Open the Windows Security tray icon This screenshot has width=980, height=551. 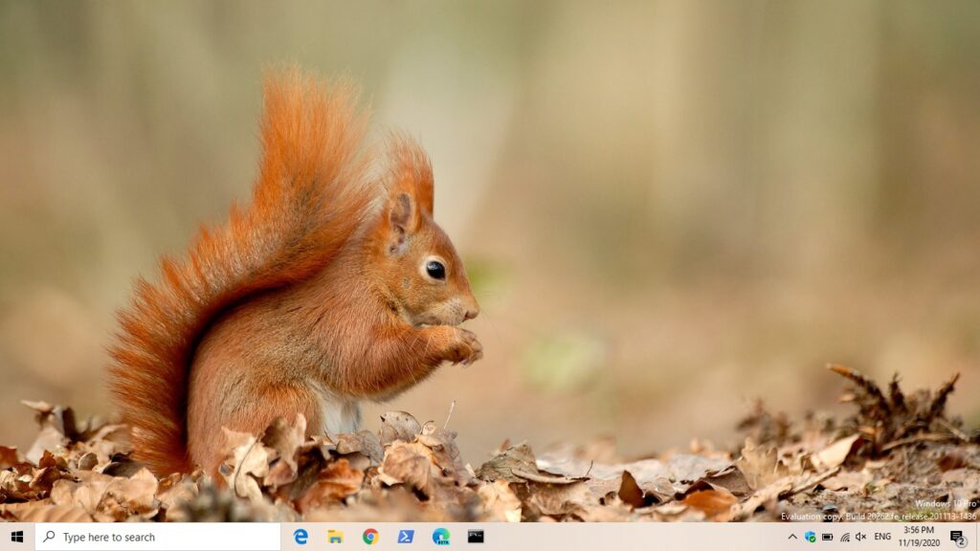pos(810,537)
